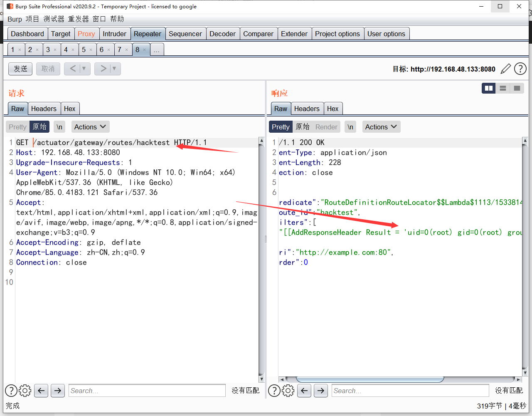Select side-by-side split layout icon
Image resolution: width=532 pixels, height=416 pixels.
click(x=489, y=88)
